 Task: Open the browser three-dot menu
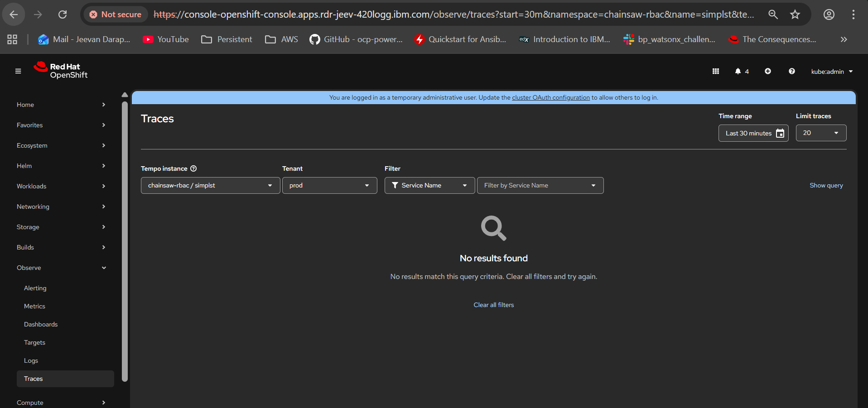[x=854, y=14]
